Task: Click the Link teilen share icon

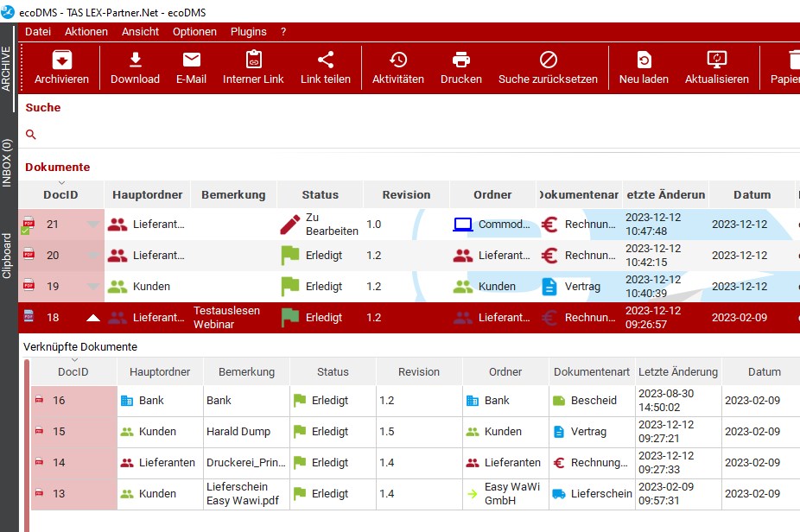Action: [326, 60]
